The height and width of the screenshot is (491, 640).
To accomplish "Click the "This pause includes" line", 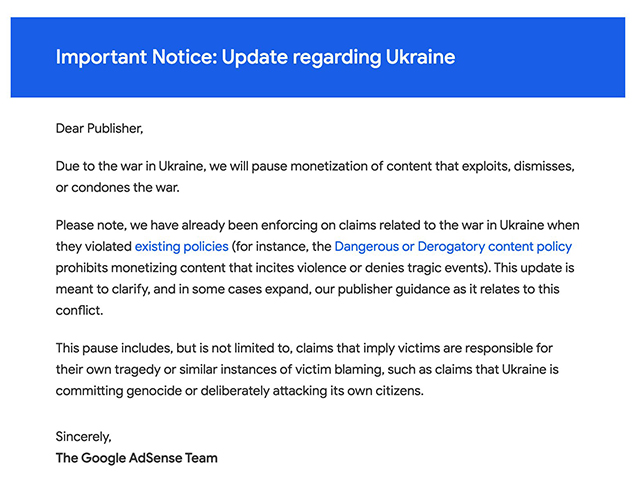I will click(304, 348).
